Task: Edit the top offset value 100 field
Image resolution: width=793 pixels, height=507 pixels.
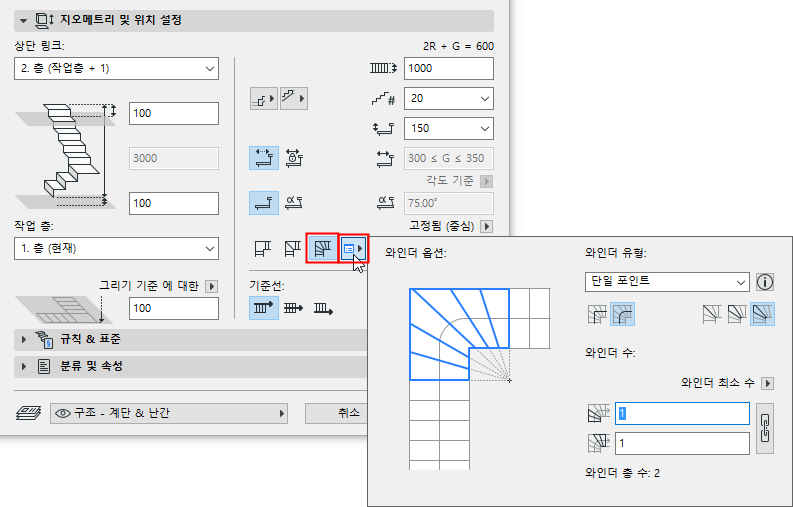Action: 174,113
